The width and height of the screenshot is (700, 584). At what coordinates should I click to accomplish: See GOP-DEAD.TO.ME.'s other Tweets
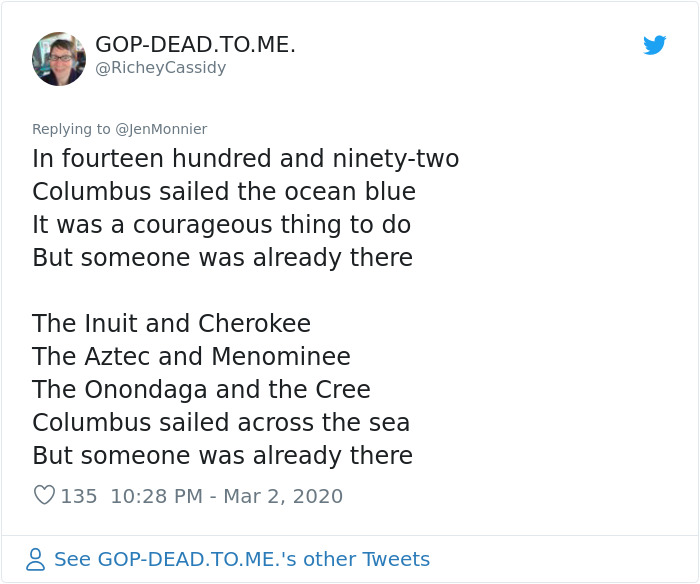click(x=242, y=559)
